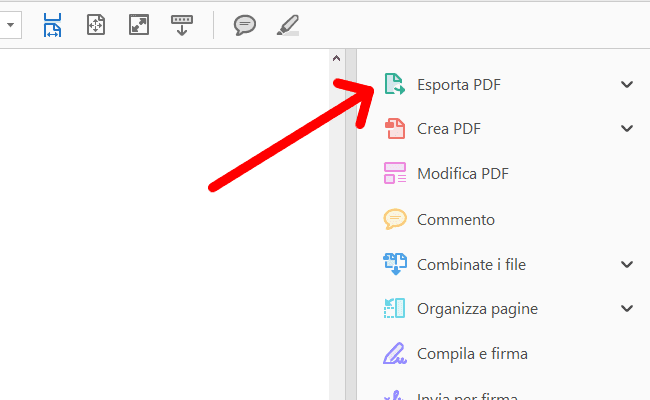Click the Combinate i file icon
This screenshot has width=650, height=400.
pyautogui.click(x=395, y=264)
